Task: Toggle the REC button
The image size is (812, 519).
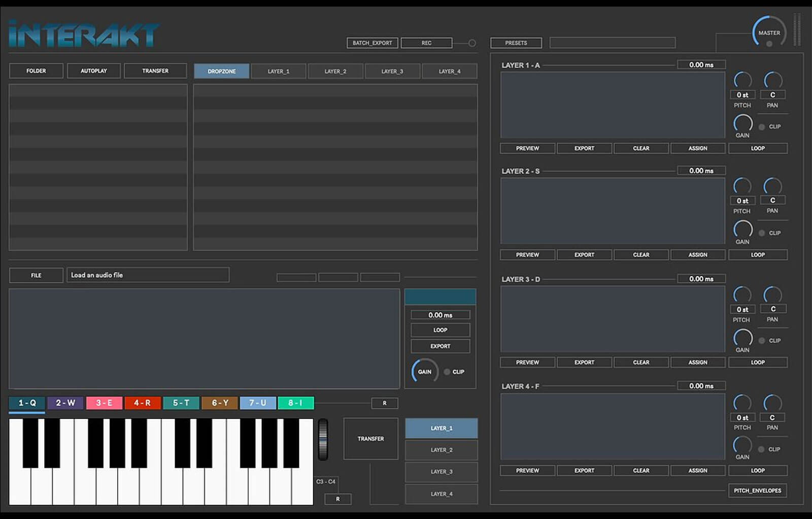Action: pyautogui.click(x=426, y=43)
